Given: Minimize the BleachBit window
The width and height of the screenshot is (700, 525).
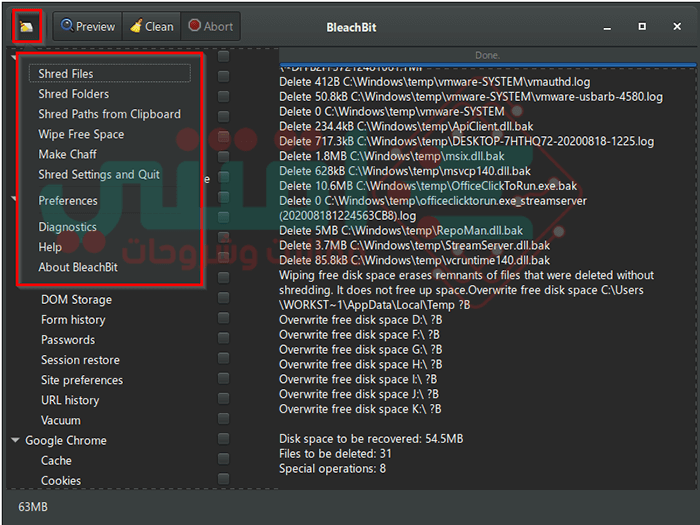Looking at the screenshot, I should pos(607,28).
